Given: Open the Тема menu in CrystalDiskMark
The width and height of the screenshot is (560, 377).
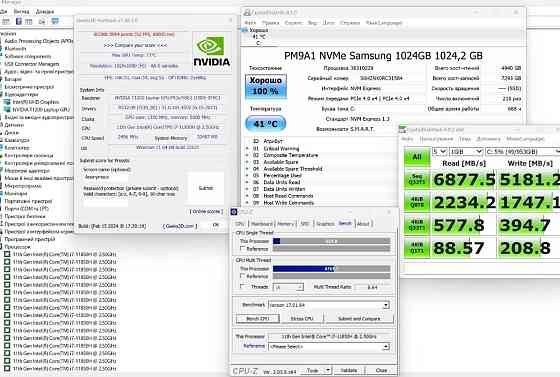Looking at the screenshot, I should (x=465, y=139).
